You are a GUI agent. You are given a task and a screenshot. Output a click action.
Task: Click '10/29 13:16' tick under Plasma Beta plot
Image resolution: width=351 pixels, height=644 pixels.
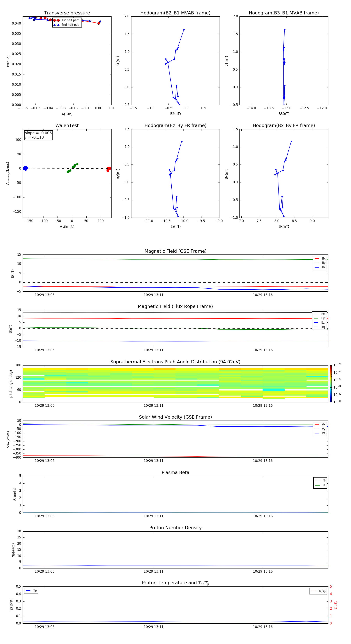click(262, 516)
